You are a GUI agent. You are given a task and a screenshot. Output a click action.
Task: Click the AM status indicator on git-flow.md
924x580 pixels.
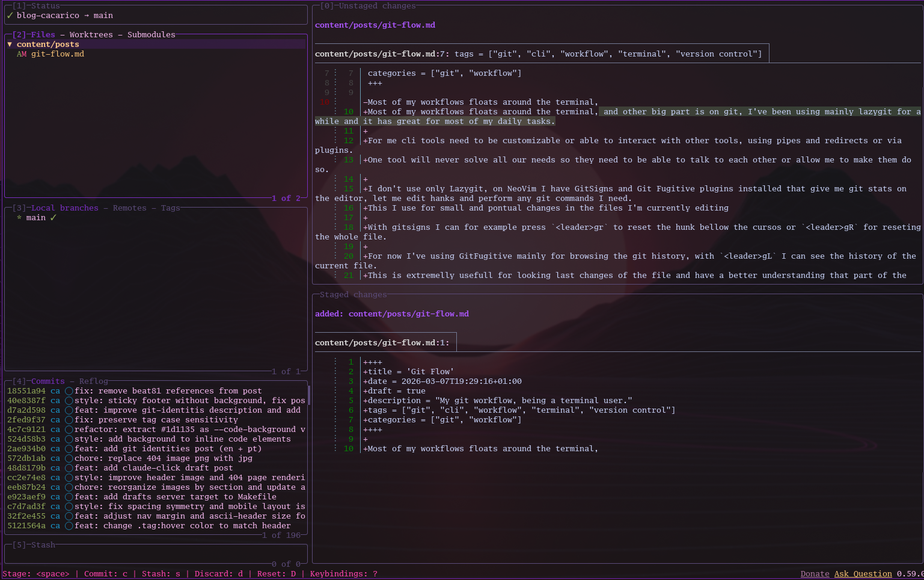pos(21,53)
